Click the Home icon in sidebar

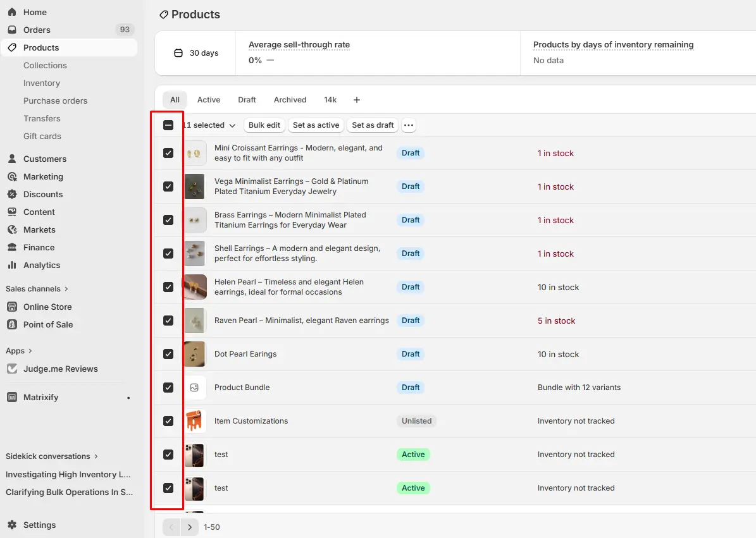click(x=12, y=12)
